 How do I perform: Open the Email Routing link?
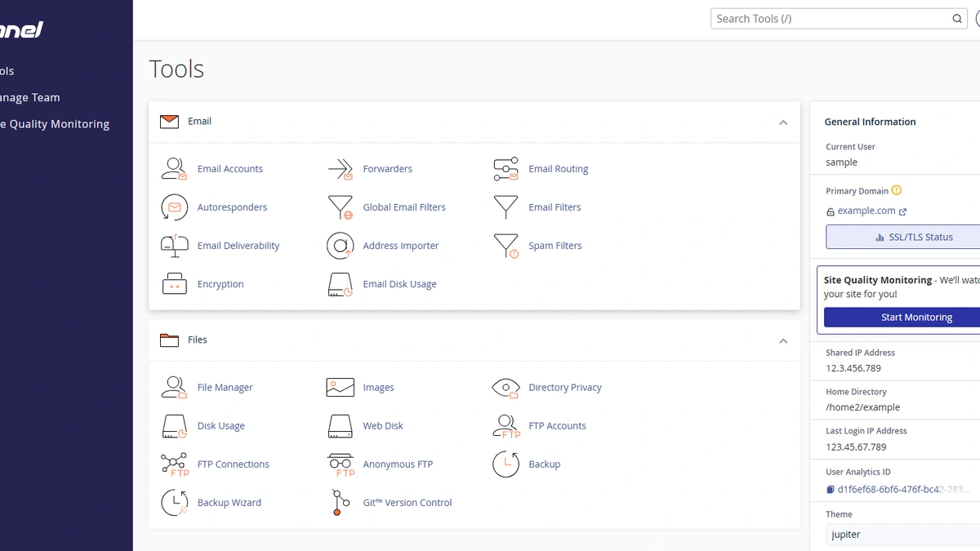click(x=559, y=169)
